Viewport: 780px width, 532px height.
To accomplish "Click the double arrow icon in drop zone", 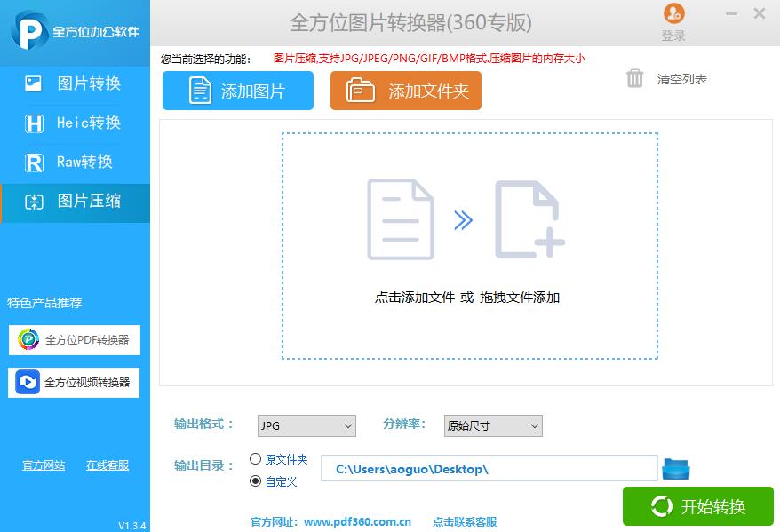I will tap(463, 220).
